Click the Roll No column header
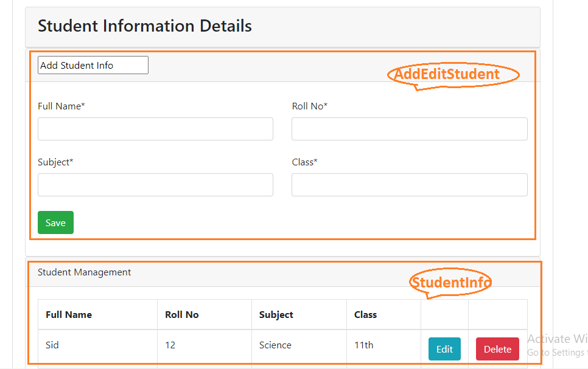 tap(182, 315)
